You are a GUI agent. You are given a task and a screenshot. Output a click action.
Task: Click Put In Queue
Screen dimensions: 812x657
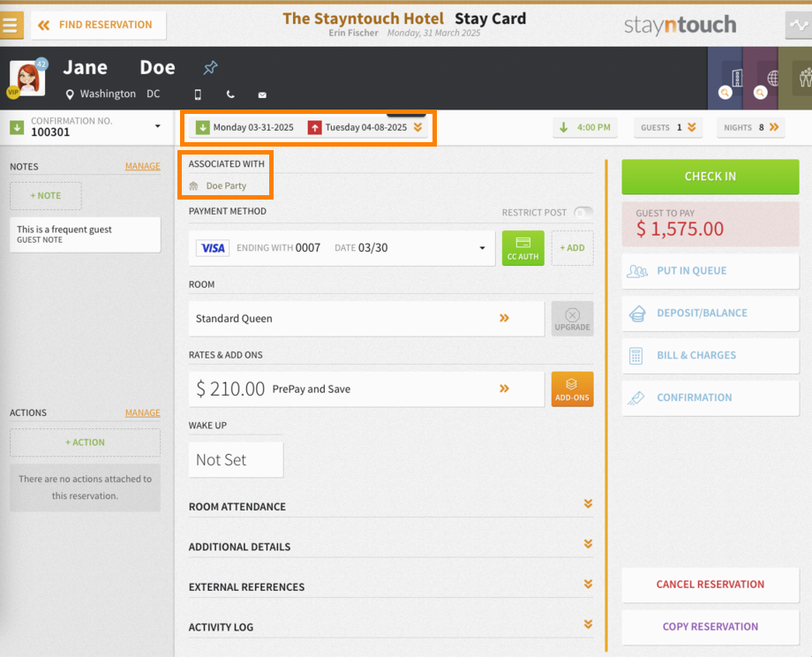tap(710, 271)
